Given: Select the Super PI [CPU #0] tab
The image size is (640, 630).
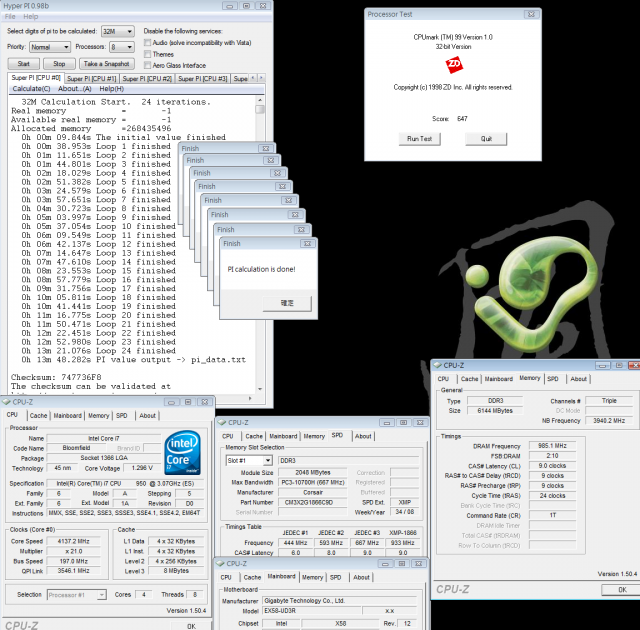Looking at the screenshot, I should point(36,78).
